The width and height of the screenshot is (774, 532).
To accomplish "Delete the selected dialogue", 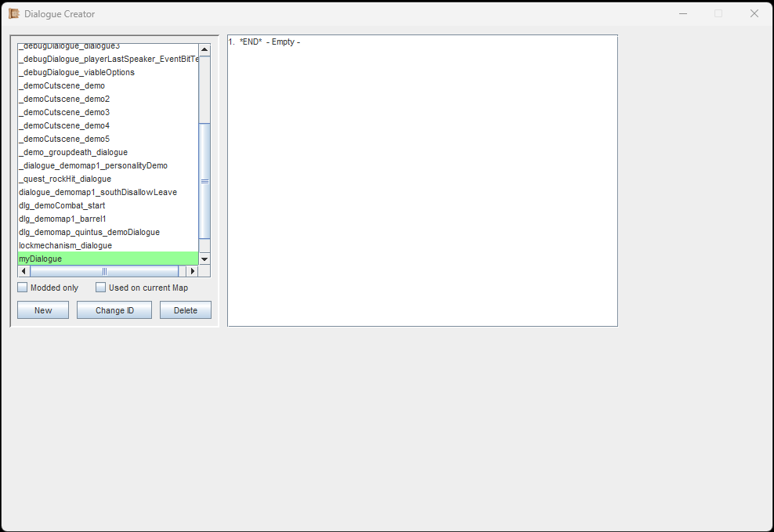I will coord(186,310).
